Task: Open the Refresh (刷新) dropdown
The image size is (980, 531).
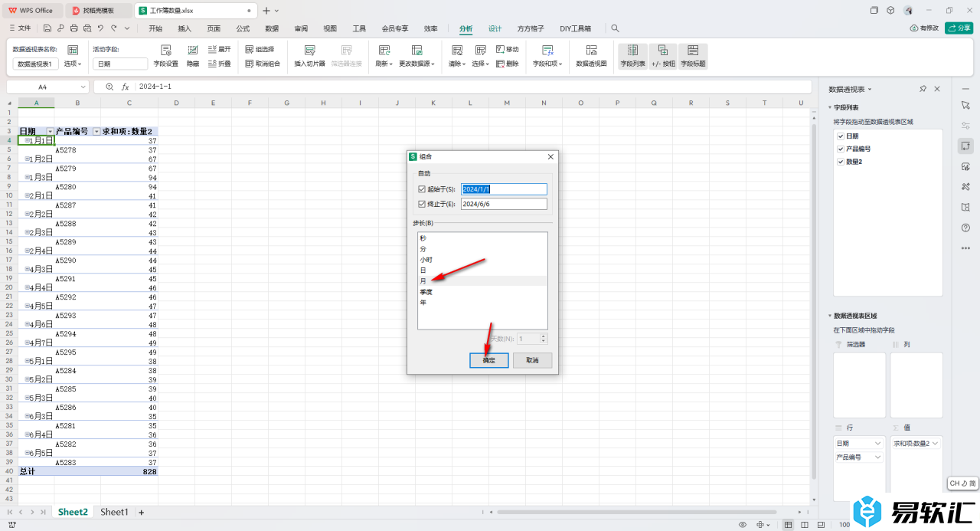Action: point(384,64)
